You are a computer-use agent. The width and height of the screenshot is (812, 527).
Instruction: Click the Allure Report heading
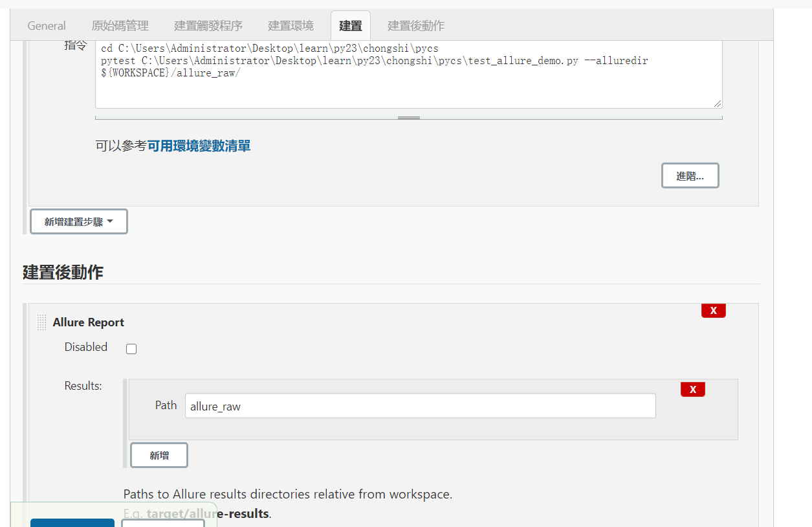89,322
